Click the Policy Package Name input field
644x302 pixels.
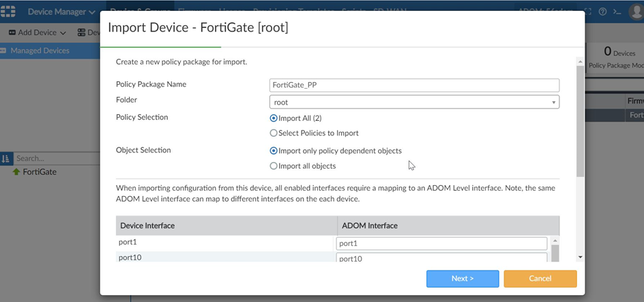pyautogui.click(x=414, y=85)
